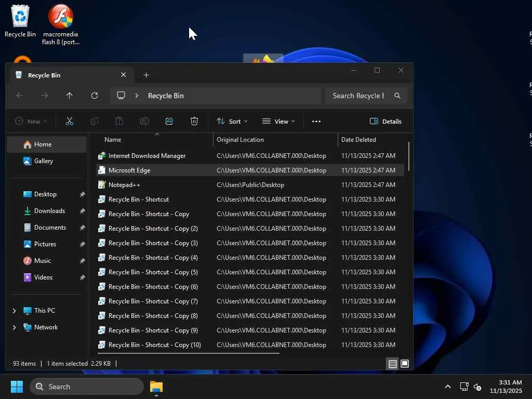Open the See more three-dots menu
This screenshot has width=532, height=399.
click(316, 121)
